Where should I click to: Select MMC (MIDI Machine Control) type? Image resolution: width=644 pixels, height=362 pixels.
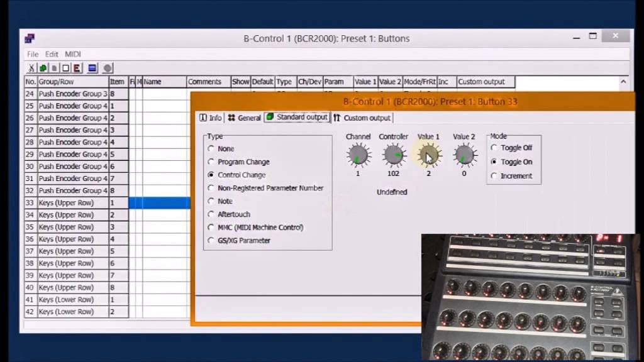[x=211, y=228]
